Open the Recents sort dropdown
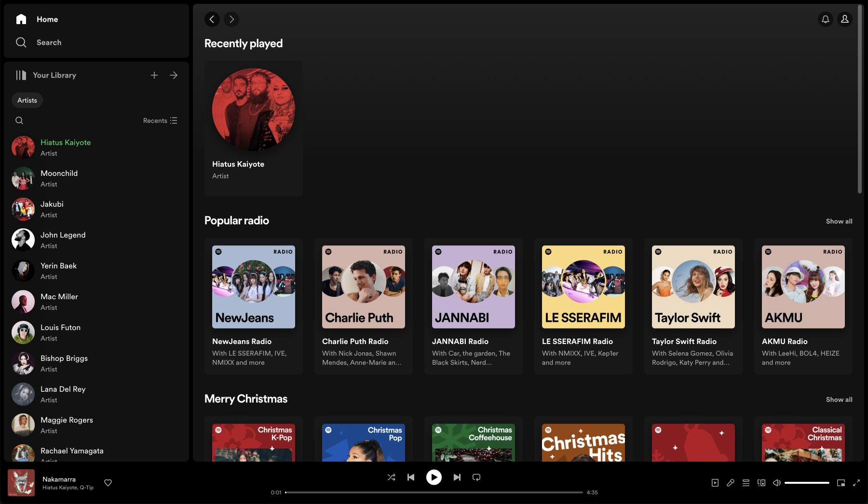 coord(160,120)
